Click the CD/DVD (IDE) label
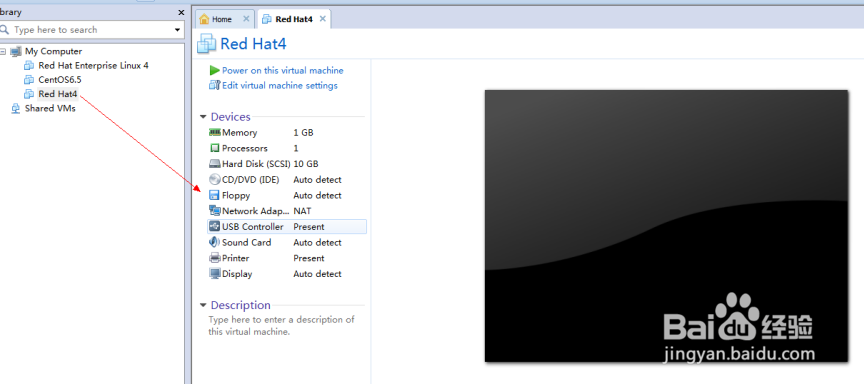 point(251,180)
